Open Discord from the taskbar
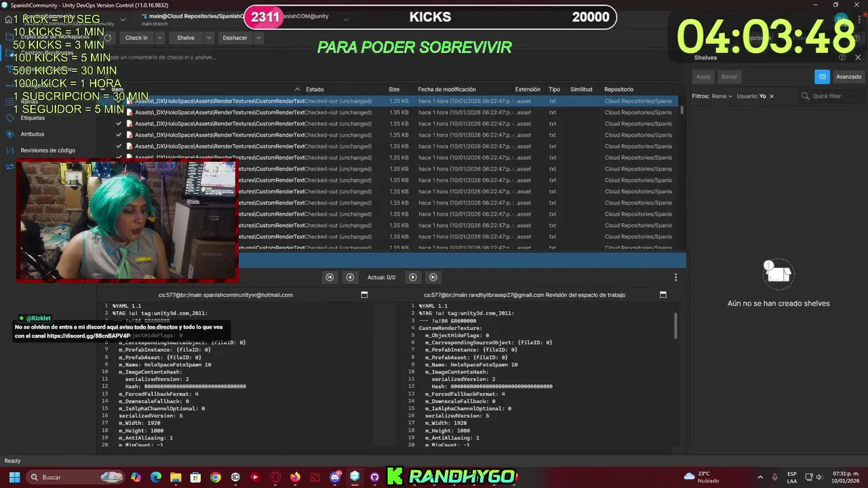 pos(335,477)
